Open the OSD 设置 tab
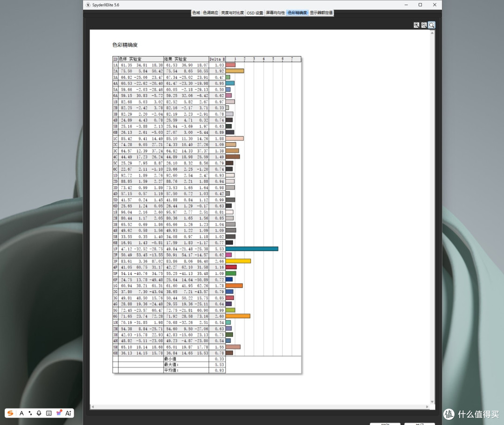Viewport: 504px width, 425px height. [255, 13]
